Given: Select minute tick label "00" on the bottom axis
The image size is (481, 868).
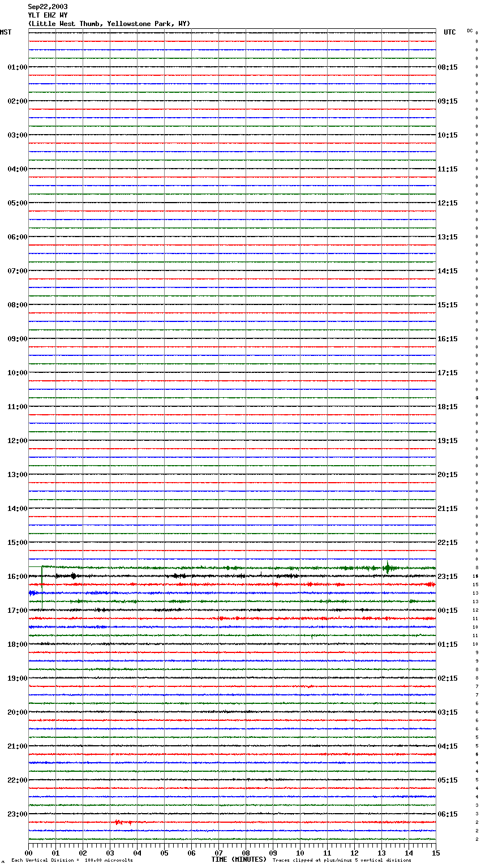Looking at the screenshot, I should 28,853.
